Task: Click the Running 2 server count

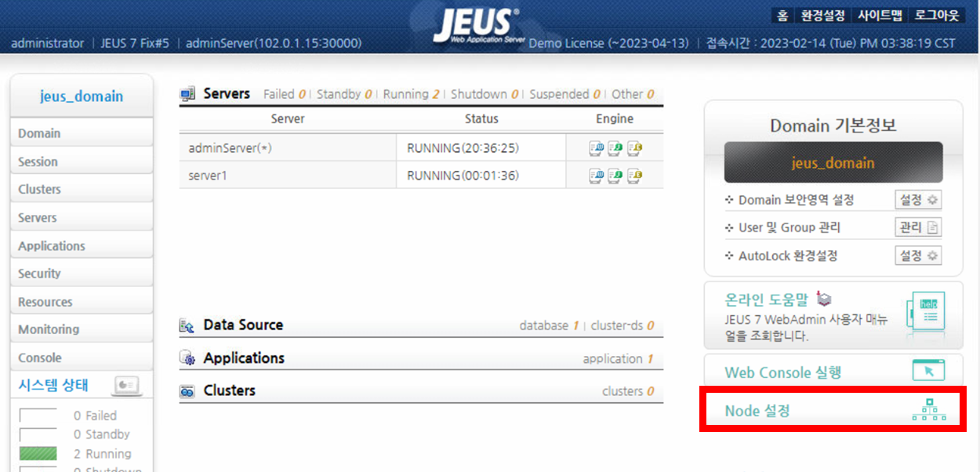Action: click(412, 94)
